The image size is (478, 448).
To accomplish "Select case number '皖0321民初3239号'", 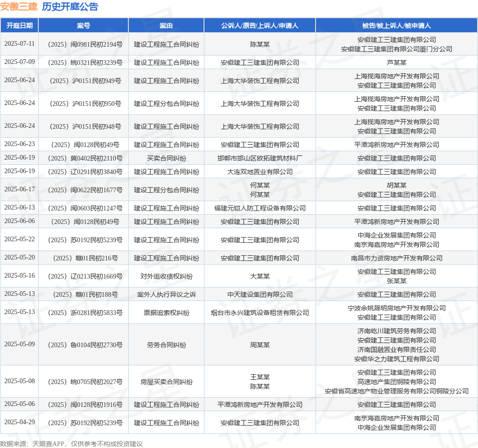I will tap(96, 63).
